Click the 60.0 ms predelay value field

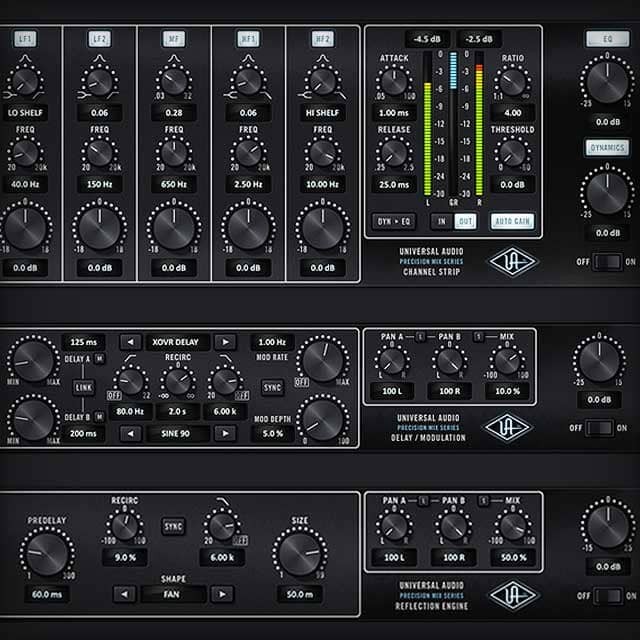pyautogui.click(x=47, y=594)
